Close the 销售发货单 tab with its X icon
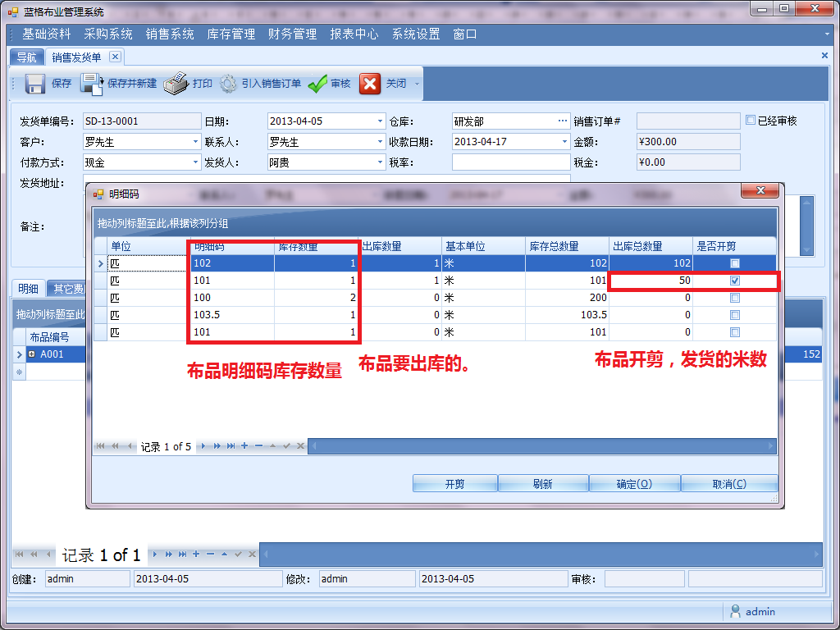Viewport: 840px width, 630px height. pyautogui.click(x=115, y=57)
